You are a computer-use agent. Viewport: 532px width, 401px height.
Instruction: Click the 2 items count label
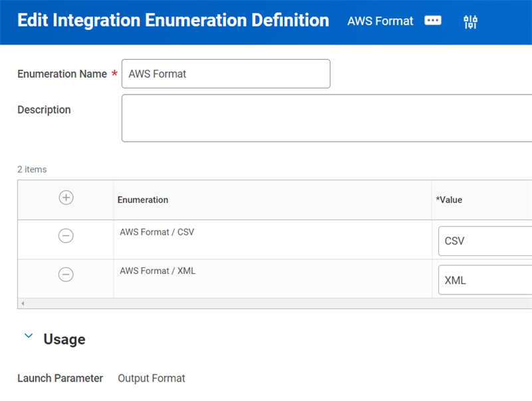click(x=32, y=170)
